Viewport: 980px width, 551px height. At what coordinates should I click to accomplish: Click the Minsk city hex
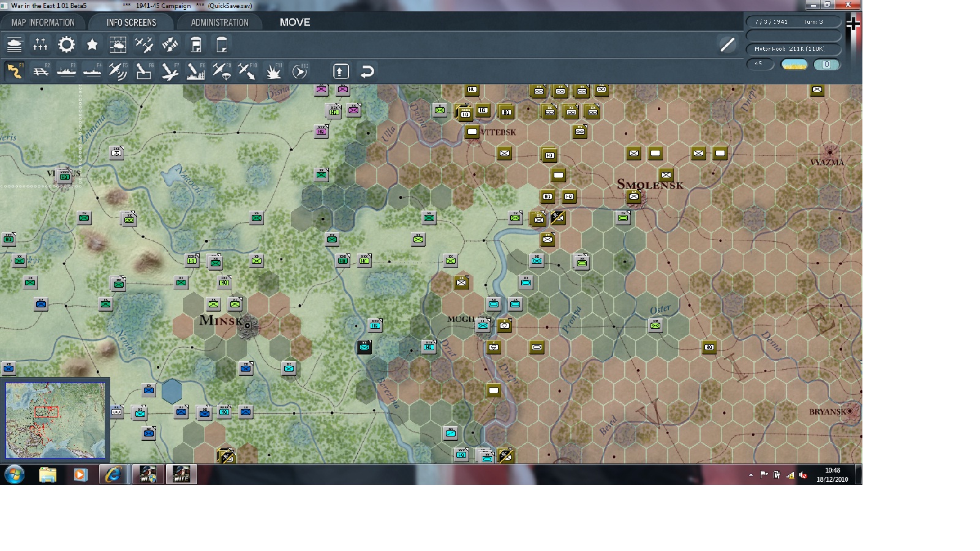[x=247, y=326]
